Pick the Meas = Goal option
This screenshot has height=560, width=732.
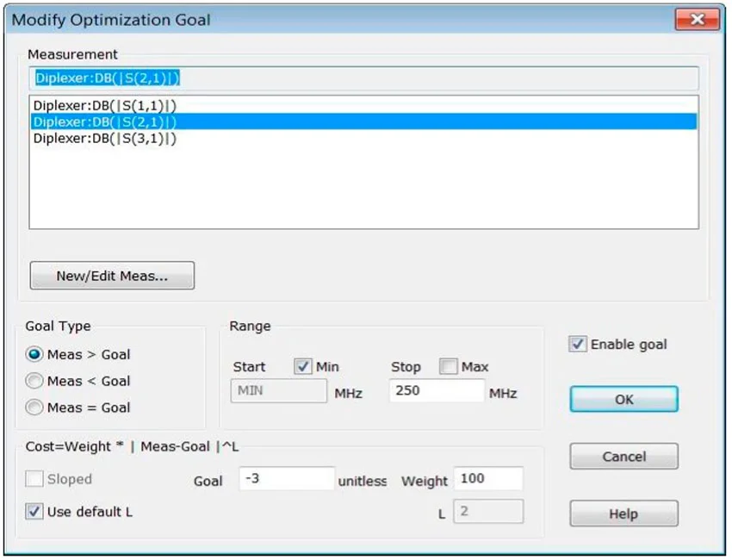[x=35, y=408]
